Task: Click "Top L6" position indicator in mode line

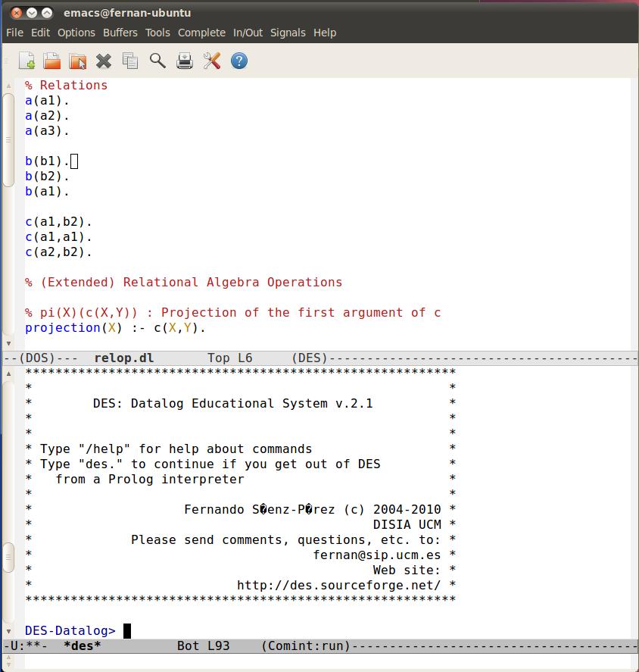Action: [x=230, y=358]
